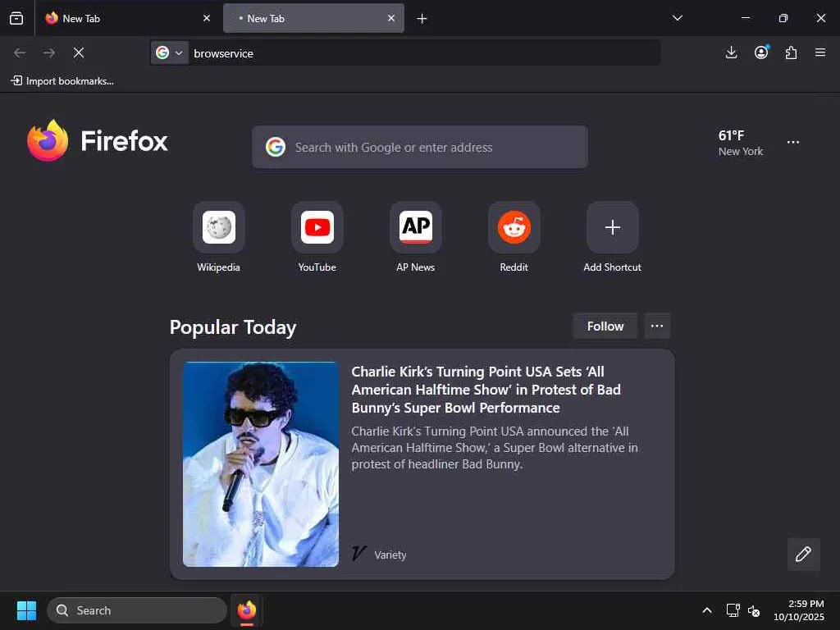Screen dimensions: 840x630
Task: Go forward one page
Action: point(49,52)
